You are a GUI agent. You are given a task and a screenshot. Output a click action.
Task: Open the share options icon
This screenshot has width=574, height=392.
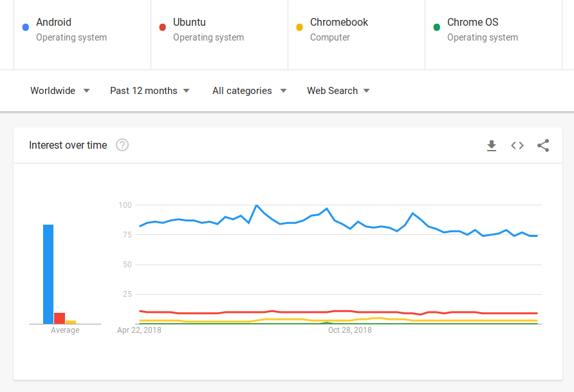click(x=543, y=145)
